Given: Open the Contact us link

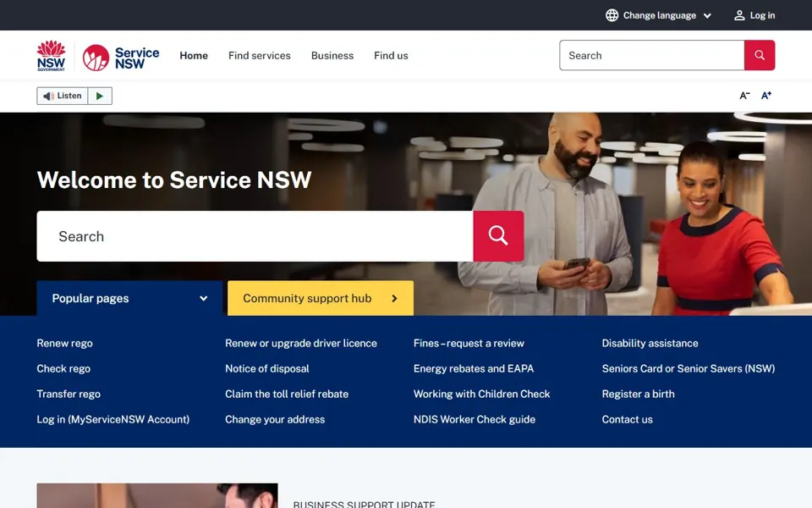Looking at the screenshot, I should click(x=627, y=419).
